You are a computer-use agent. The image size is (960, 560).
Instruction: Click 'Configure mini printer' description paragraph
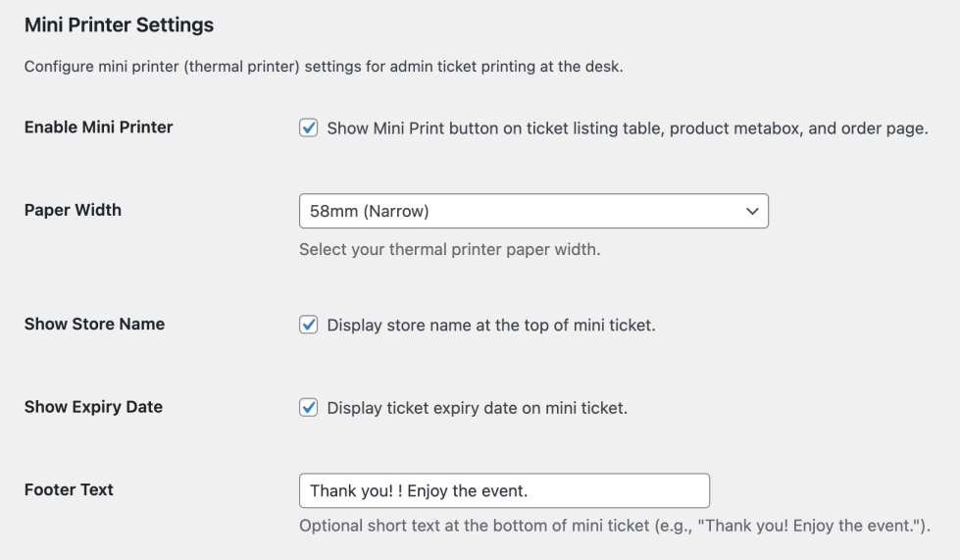point(324,67)
